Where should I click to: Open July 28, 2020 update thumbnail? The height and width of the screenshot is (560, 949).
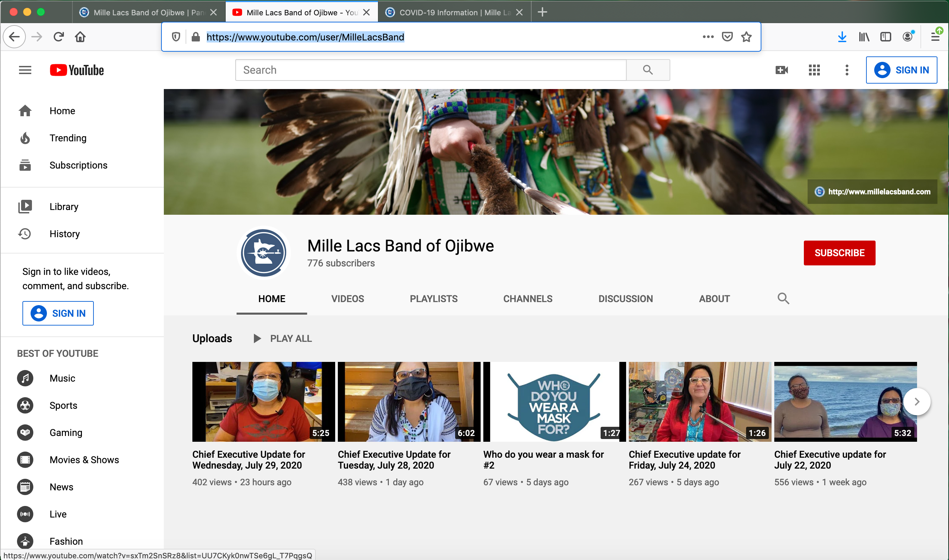click(409, 402)
